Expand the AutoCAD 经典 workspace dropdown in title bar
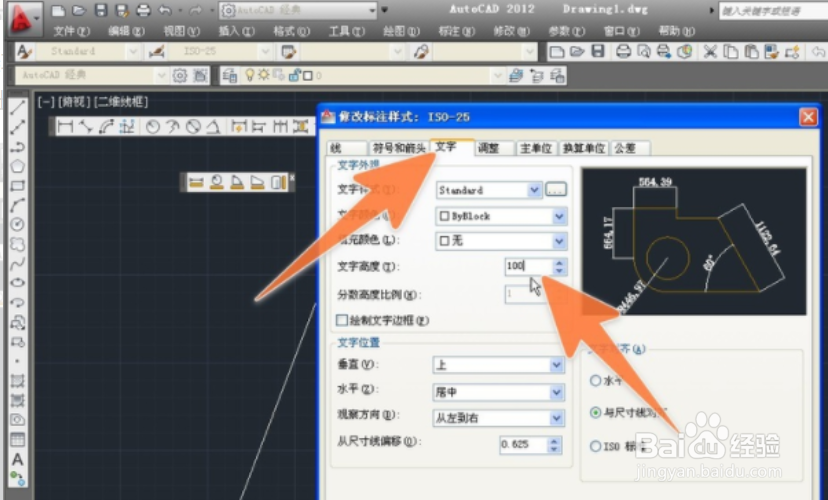Image resolution: width=828 pixels, height=500 pixels. pos(372,10)
